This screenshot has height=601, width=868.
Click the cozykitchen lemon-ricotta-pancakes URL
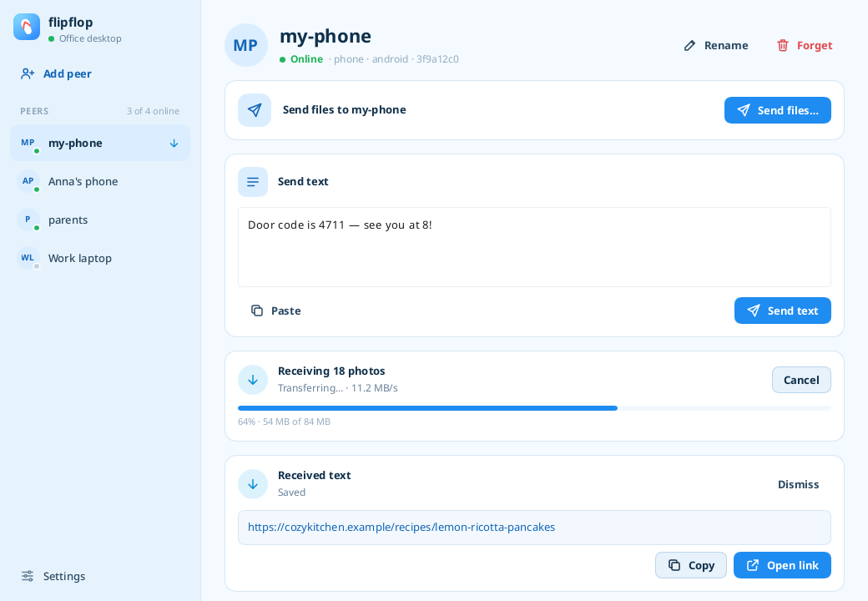[401, 528]
